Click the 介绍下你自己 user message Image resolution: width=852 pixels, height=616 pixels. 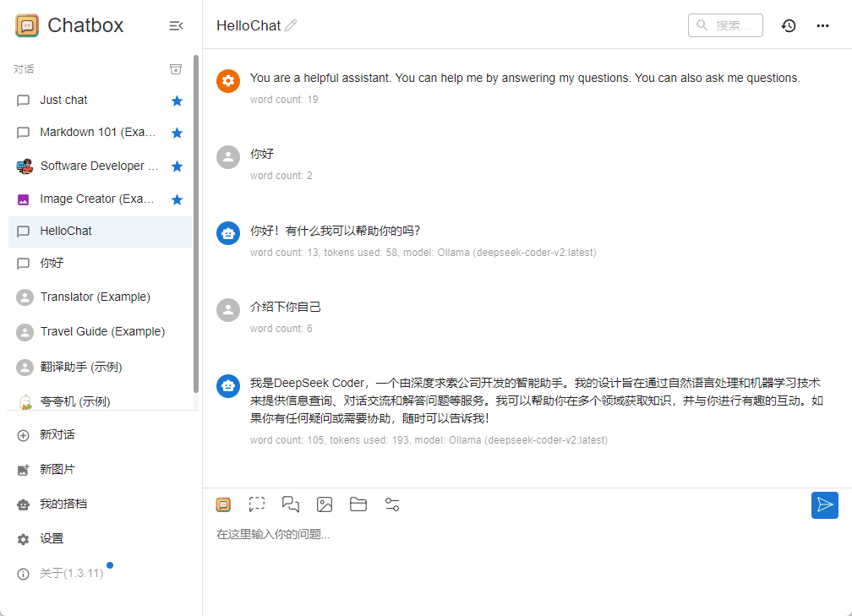click(286, 307)
